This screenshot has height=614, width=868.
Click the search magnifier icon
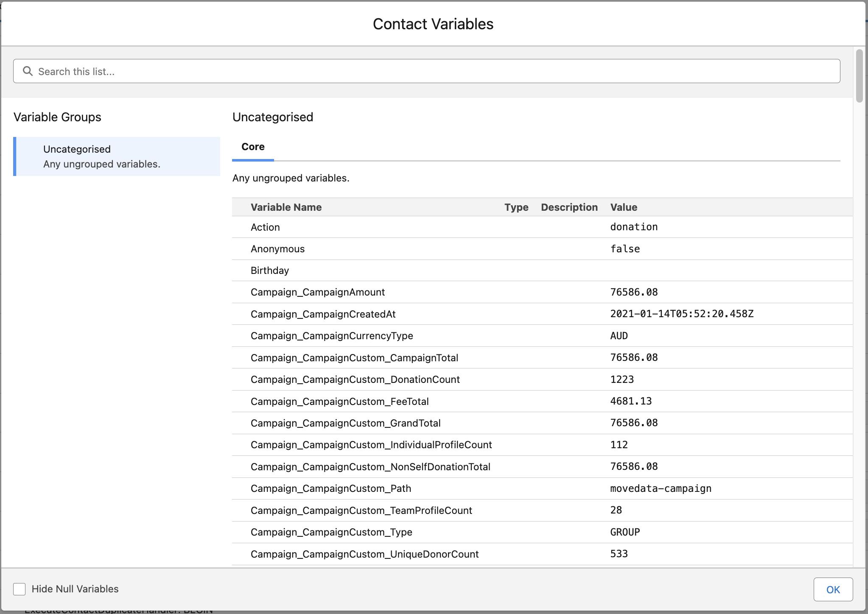coord(28,71)
